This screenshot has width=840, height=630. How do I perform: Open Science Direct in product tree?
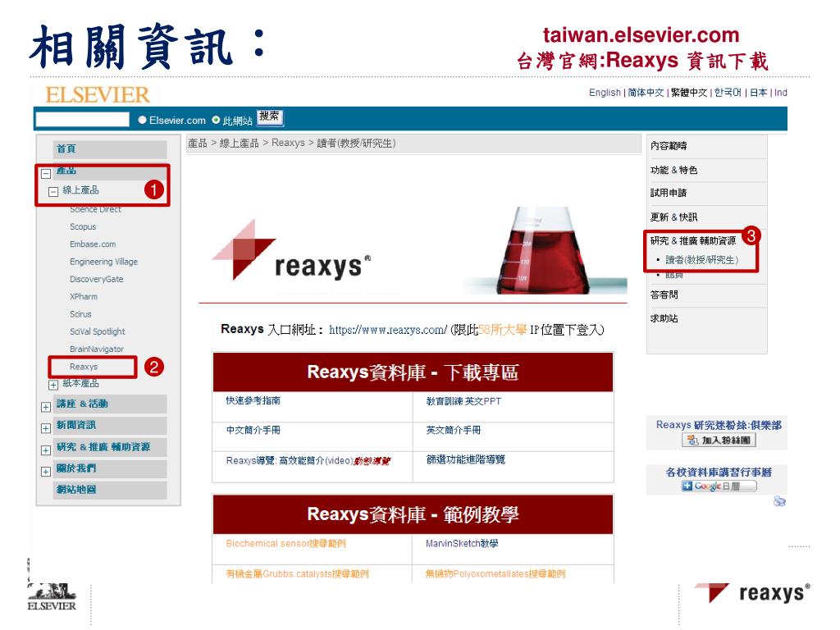coord(95,209)
